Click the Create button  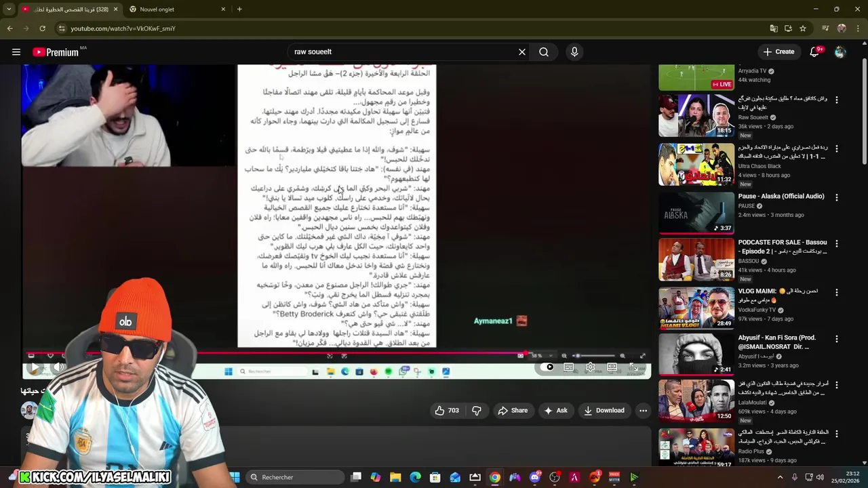click(778, 52)
